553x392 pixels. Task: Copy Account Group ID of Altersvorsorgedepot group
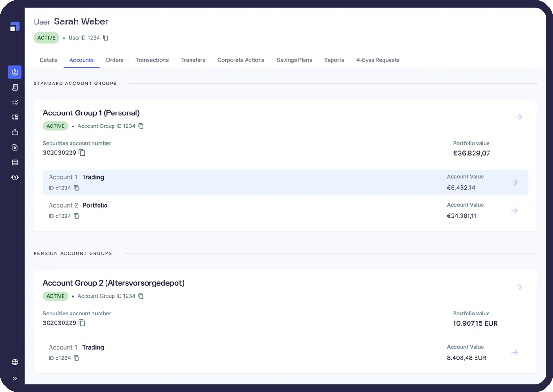[x=141, y=296]
